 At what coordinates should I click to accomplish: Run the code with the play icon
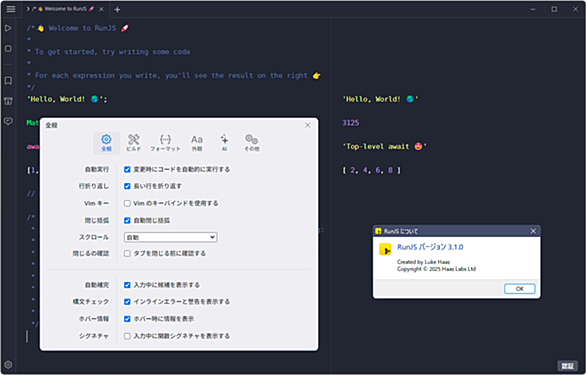(8, 28)
